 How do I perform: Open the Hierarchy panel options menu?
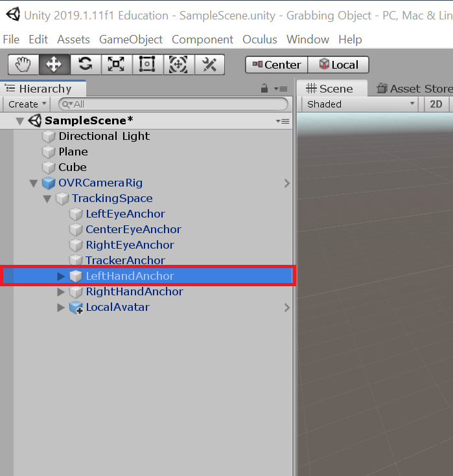281,89
